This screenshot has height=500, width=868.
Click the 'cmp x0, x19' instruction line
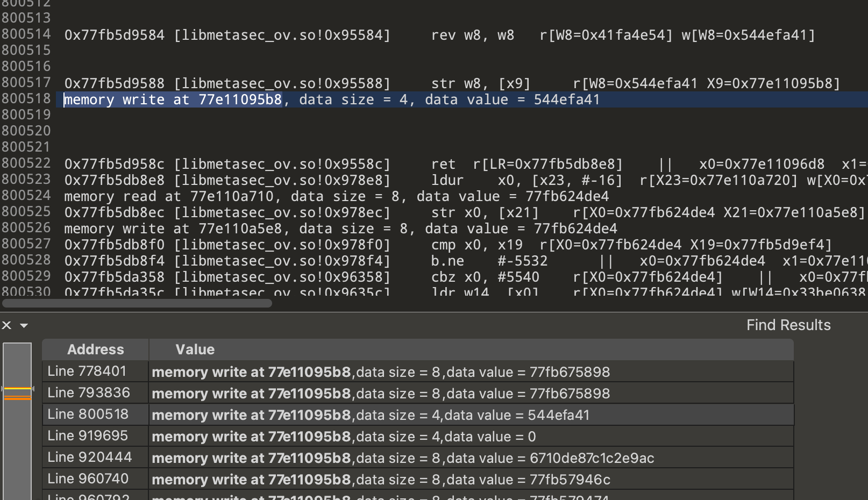pyautogui.click(x=476, y=245)
